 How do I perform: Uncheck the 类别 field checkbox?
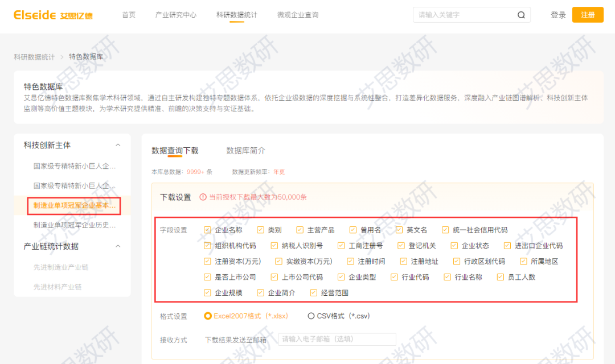[260, 230]
